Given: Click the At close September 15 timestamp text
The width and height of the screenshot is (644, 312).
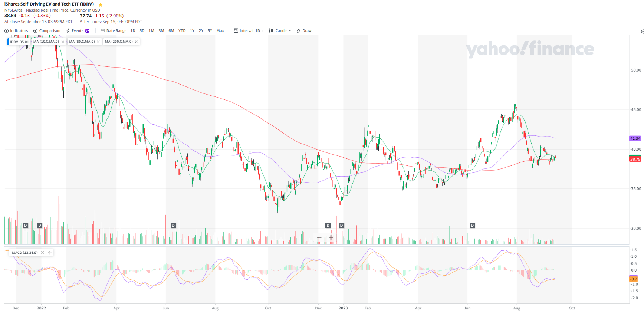Looking at the screenshot, I should pos(39,22).
